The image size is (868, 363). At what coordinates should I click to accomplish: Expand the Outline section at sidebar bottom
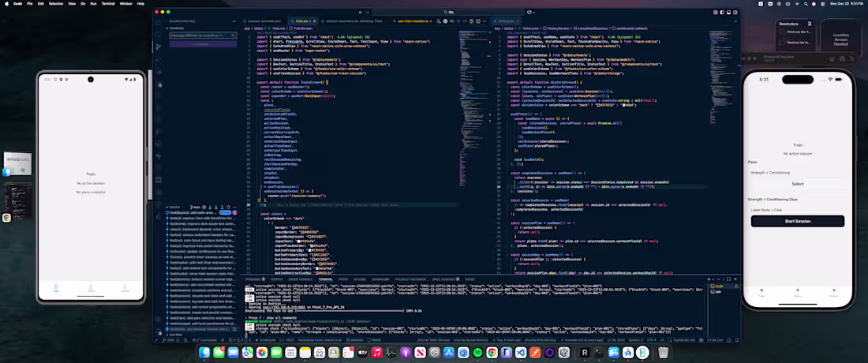click(x=168, y=335)
